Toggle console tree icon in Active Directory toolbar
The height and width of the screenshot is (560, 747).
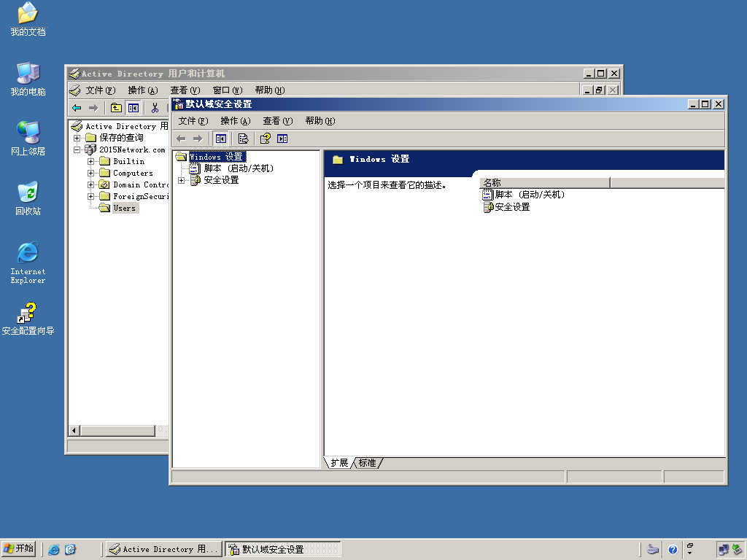pyautogui.click(x=133, y=108)
